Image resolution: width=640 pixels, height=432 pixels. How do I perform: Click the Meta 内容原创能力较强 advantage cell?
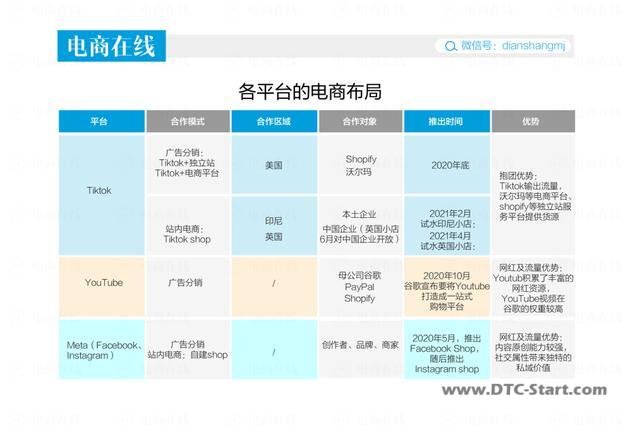(533, 350)
